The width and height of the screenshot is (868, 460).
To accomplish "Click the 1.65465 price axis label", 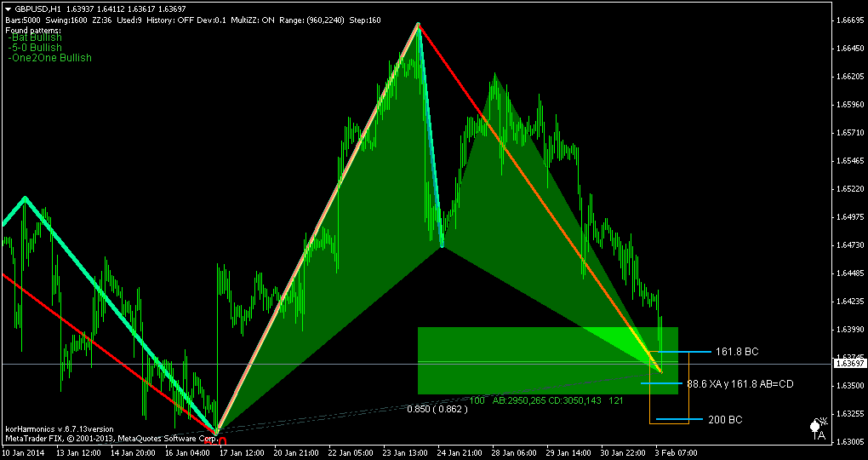I will [x=851, y=161].
